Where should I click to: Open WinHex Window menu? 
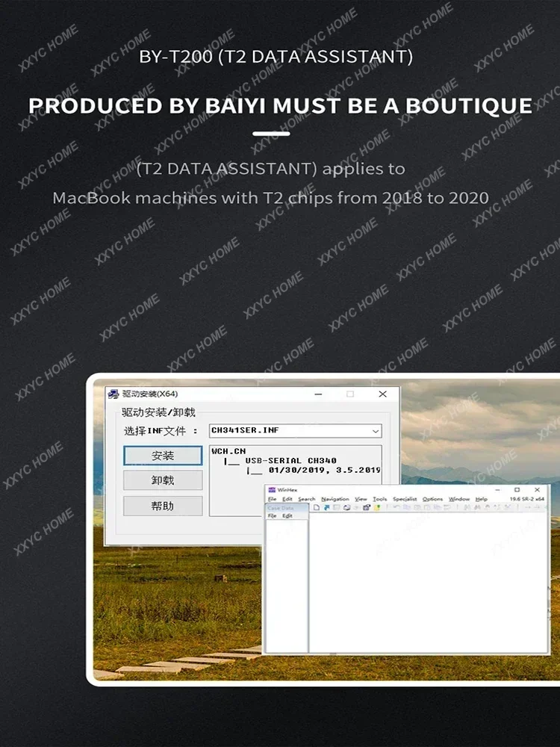click(459, 499)
